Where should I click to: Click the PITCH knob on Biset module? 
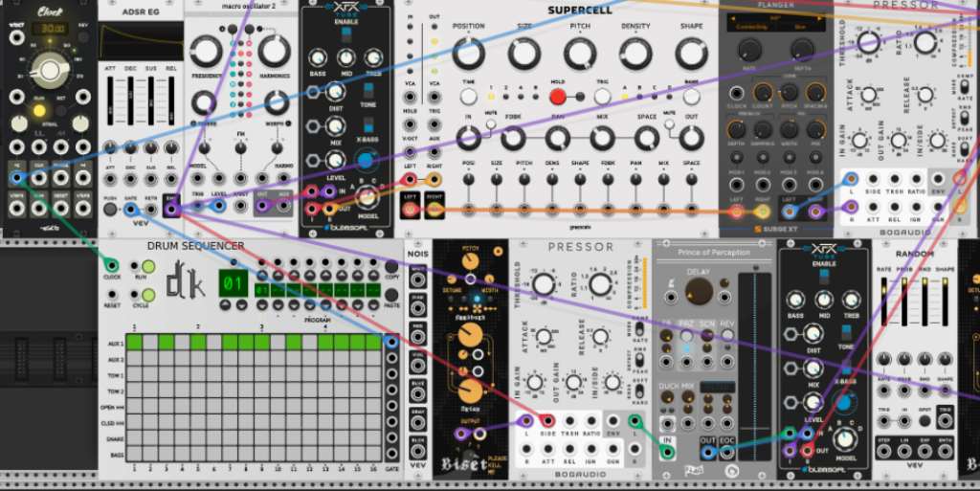470,261
